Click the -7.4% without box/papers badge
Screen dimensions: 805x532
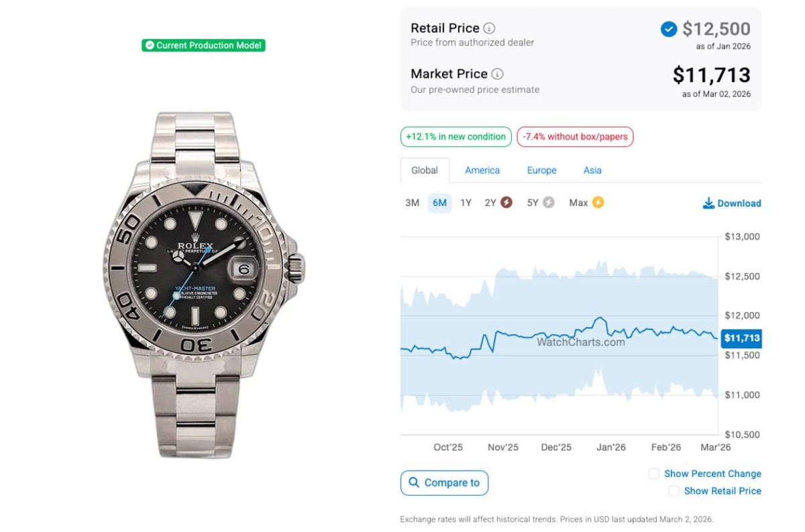point(575,137)
